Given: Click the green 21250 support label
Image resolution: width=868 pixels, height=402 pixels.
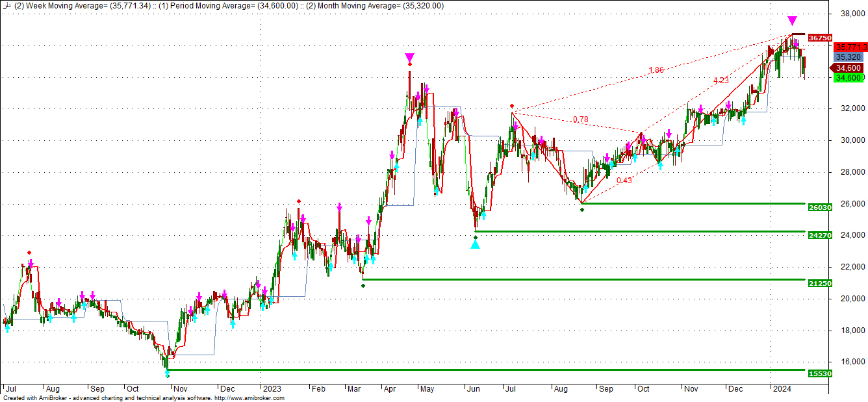Looking at the screenshot, I should click(820, 283).
